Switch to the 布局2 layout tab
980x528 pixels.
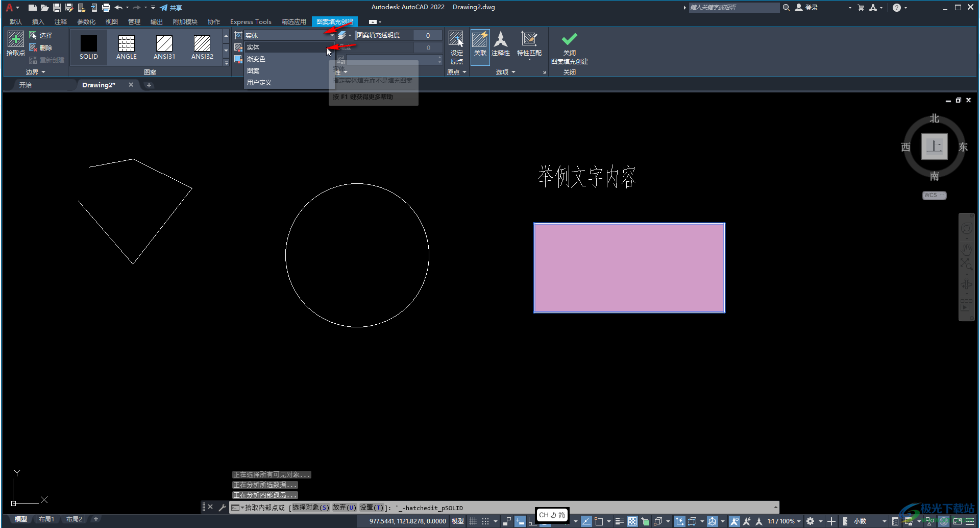[74, 519]
